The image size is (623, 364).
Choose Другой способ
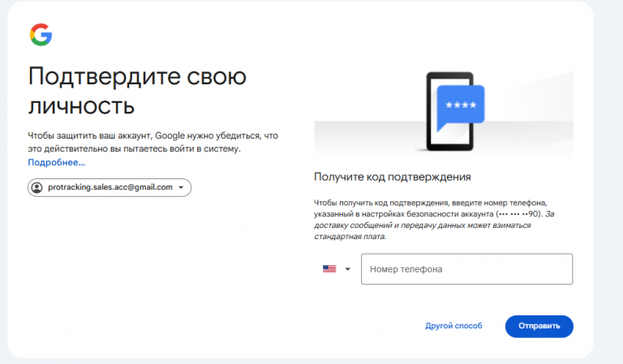453,326
